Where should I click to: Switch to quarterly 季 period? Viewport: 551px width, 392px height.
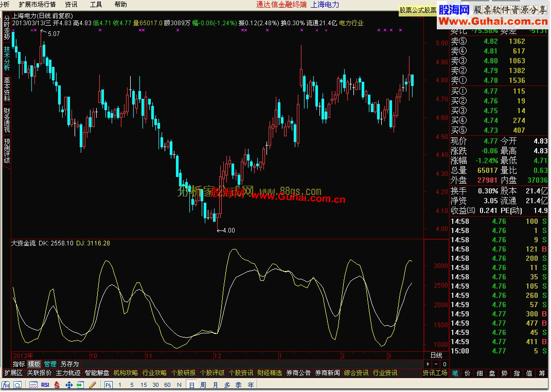239,385
